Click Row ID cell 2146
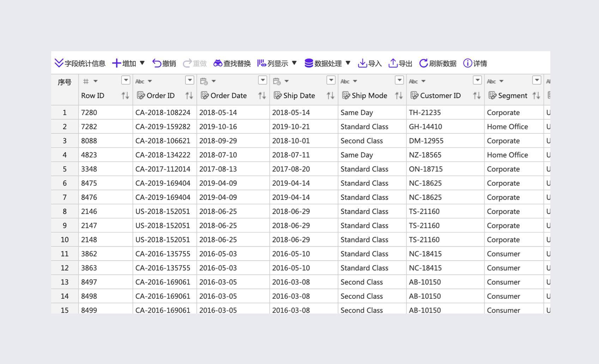This screenshot has width=599, height=364. pos(106,211)
